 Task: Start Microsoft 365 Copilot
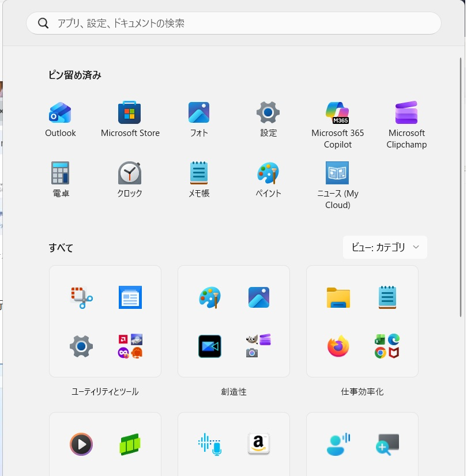337,112
